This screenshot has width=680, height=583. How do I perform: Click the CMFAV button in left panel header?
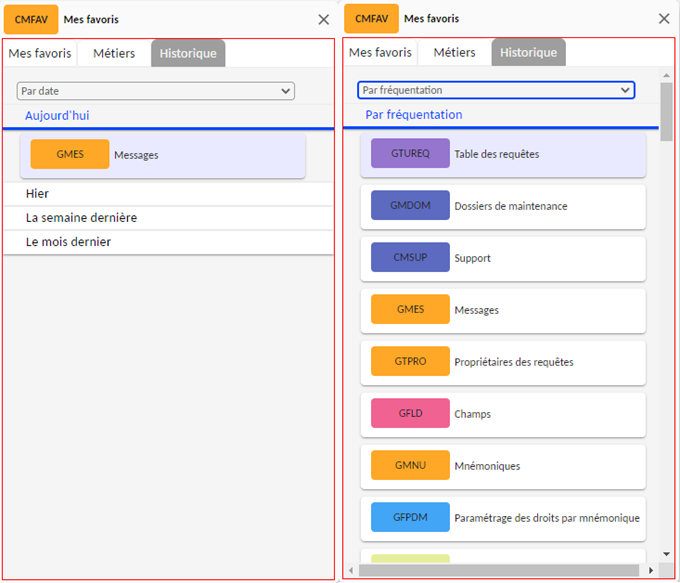tap(30, 19)
